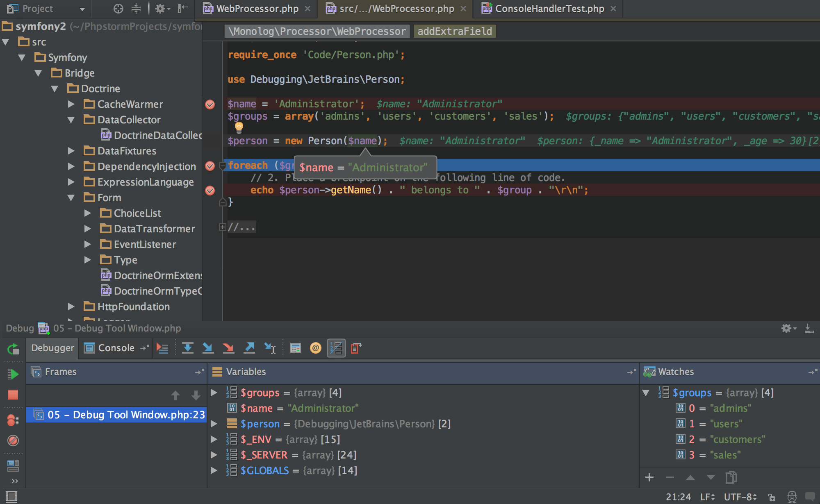This screenshot has width=820, height=504.
Task: Click the Step Into debugger icon
Action: tap(209, 347)
